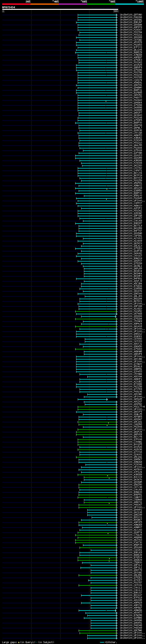Click the green alignment bar for UniRef100_P42652
This screenshot has width=146, height=644.
(96, 311)
